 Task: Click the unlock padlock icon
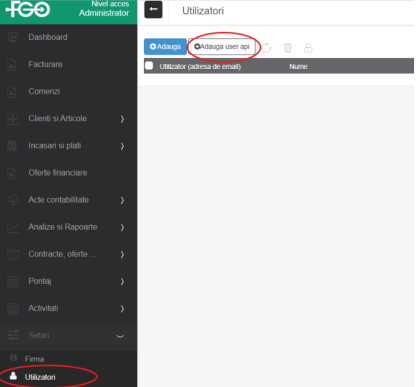(x=308, y=48)
